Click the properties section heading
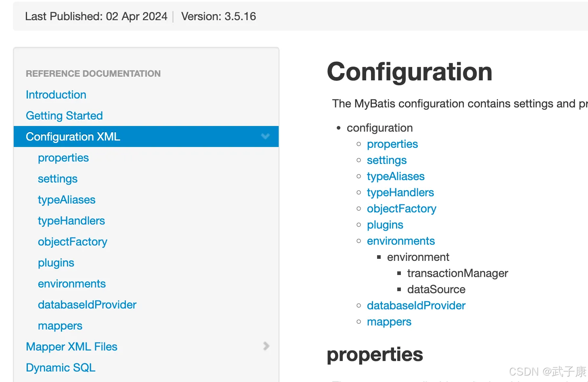The width and height of the screenshot is (588, 382). 375,355
